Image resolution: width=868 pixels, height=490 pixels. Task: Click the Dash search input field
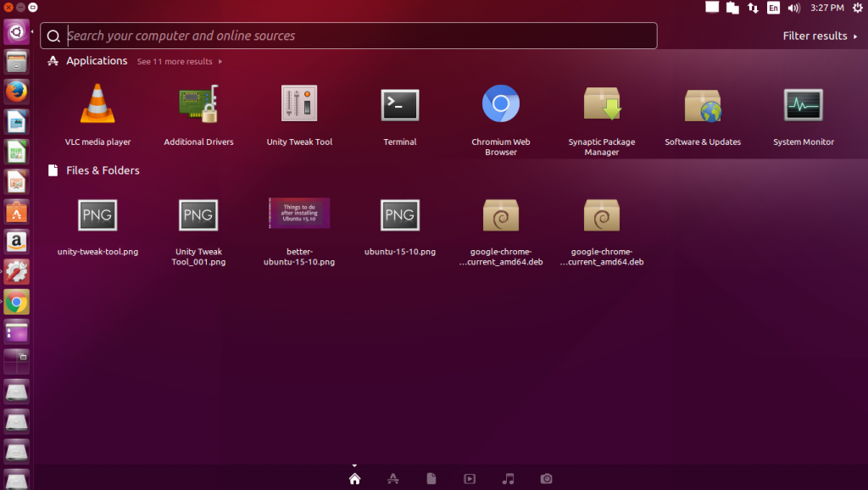pyautogui.click(x=339, y=36)
